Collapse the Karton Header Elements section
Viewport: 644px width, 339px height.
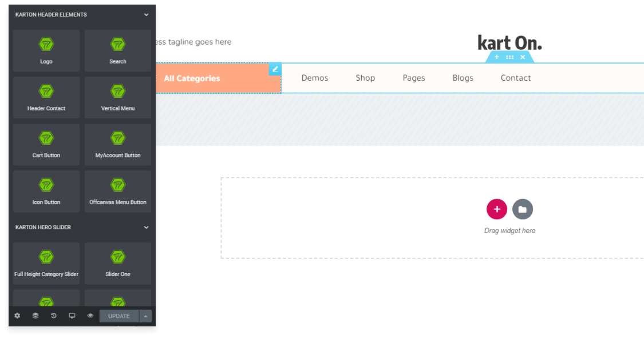[146, 15]
